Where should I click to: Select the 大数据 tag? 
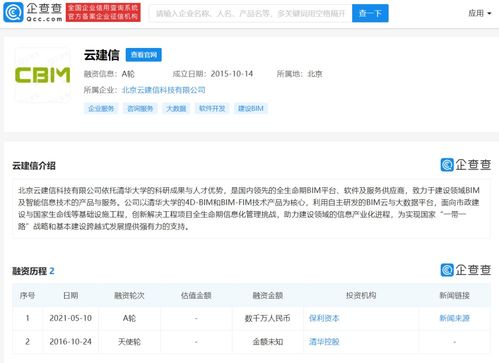click(176, 108)
